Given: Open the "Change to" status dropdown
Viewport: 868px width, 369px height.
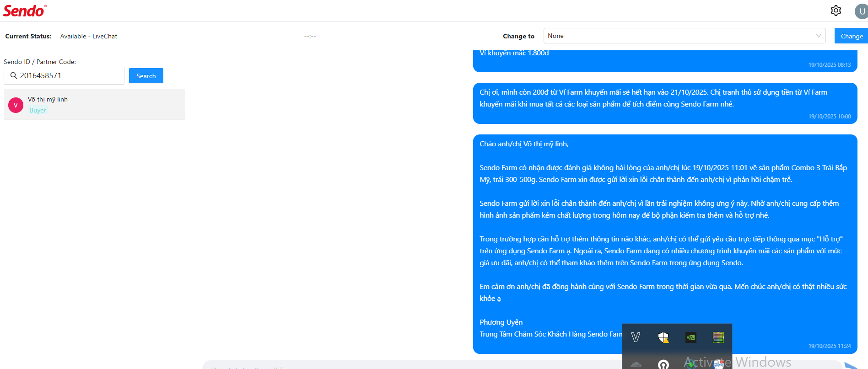Looking at the screenshot, I should 685,36.
